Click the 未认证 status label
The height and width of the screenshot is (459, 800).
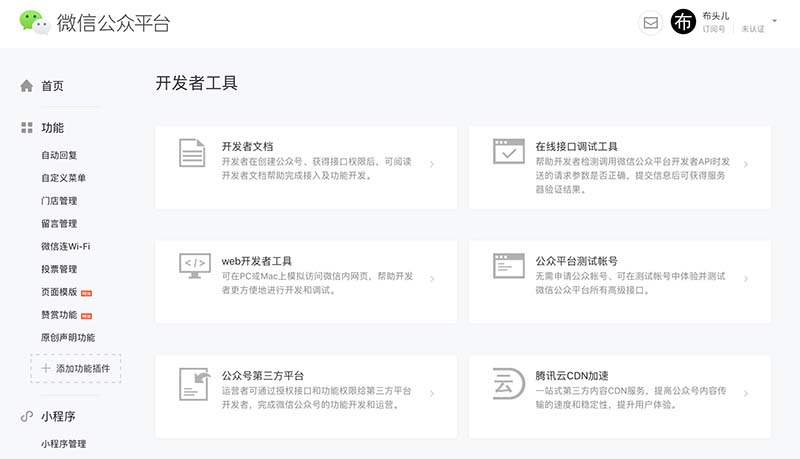coord(753,29)
